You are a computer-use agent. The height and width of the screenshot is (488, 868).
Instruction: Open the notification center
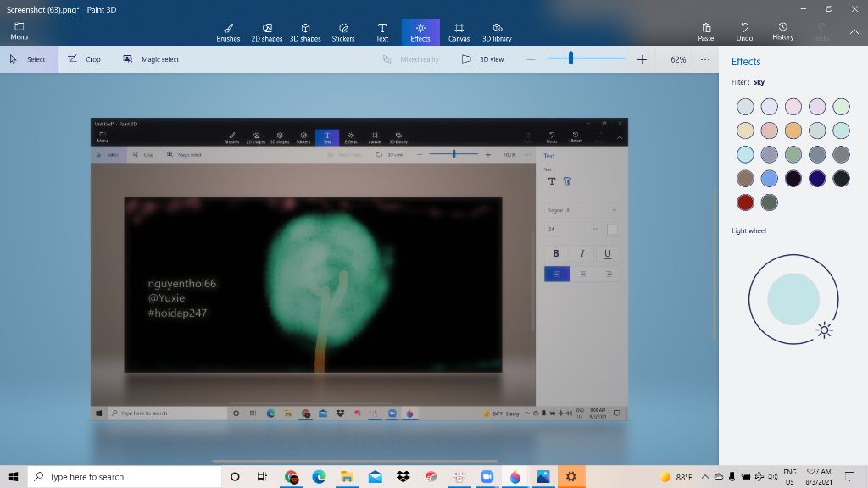[x=849, y=476]
